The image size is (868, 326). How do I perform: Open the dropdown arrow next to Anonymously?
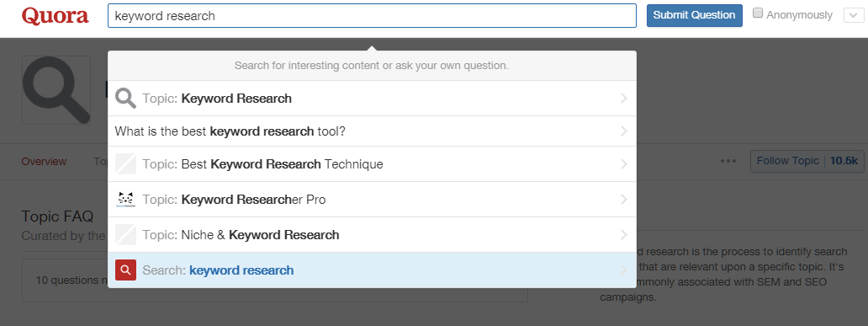point(853,15)
